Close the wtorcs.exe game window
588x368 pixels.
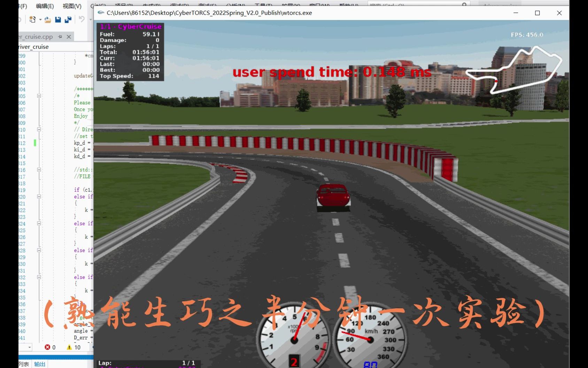[559, 13]
